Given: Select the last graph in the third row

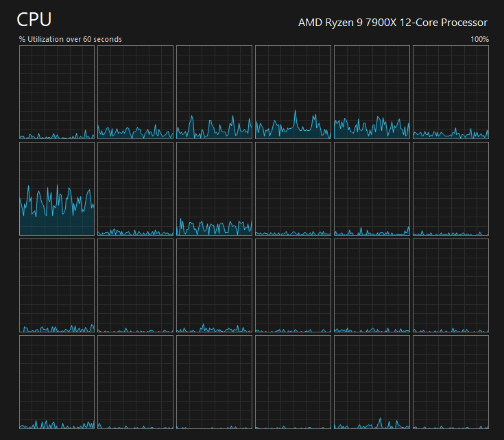Looking at the screenshot, I should tap(451, 286).
